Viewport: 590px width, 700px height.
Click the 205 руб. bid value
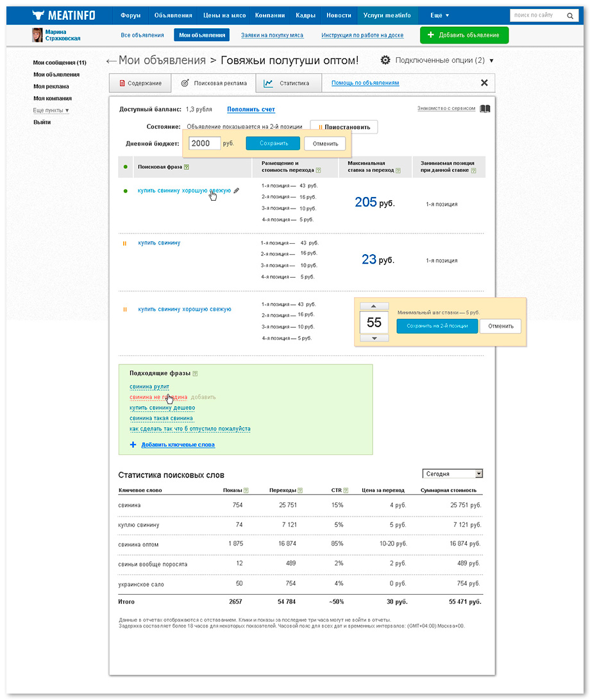(375, 202)
